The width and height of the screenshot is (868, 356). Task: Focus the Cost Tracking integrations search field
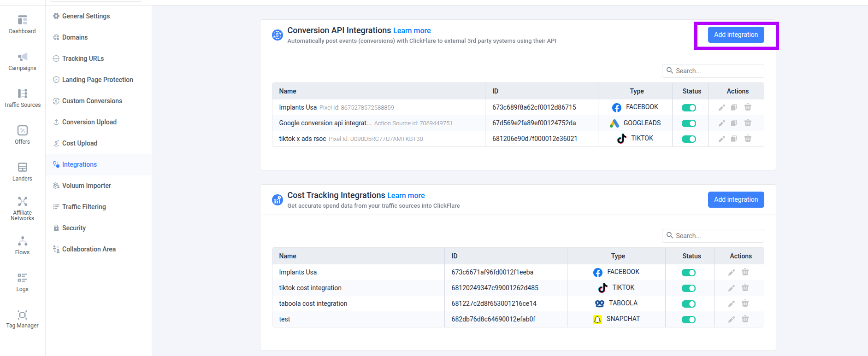713,236
